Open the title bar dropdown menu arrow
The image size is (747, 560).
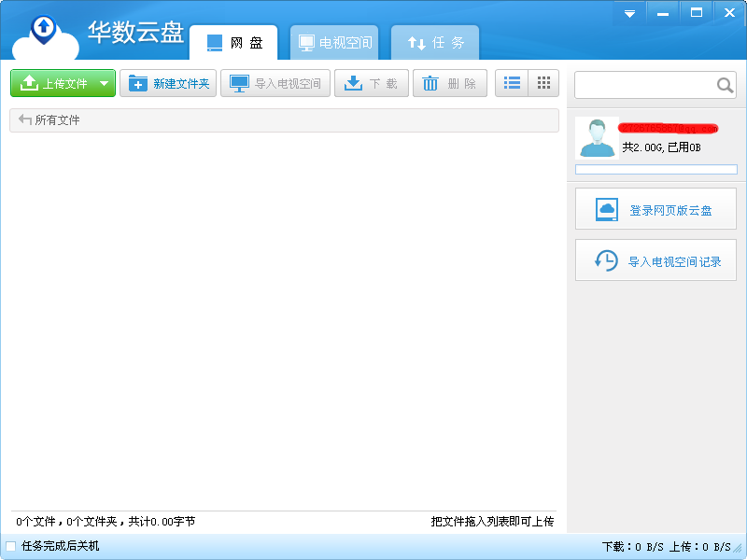click(x=629, y=13)
